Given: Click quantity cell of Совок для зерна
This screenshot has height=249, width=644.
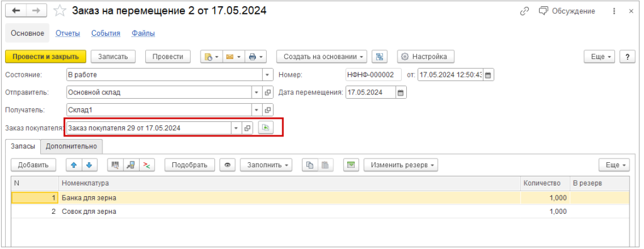Looking at the screenshot, I should (x=545, y=212).
